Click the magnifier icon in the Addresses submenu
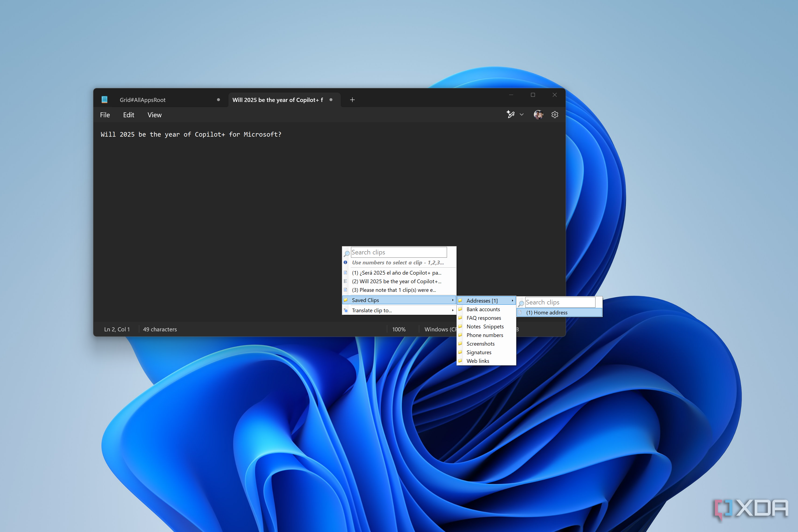This screenshot has height=532, width=798. click(x=521, y=303)
